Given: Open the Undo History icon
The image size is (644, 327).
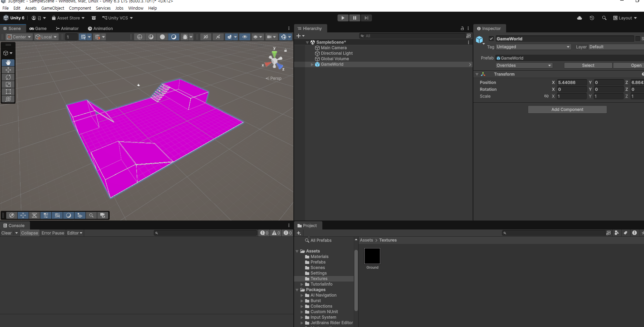Looking at the screenshot, I should (592, 18).
